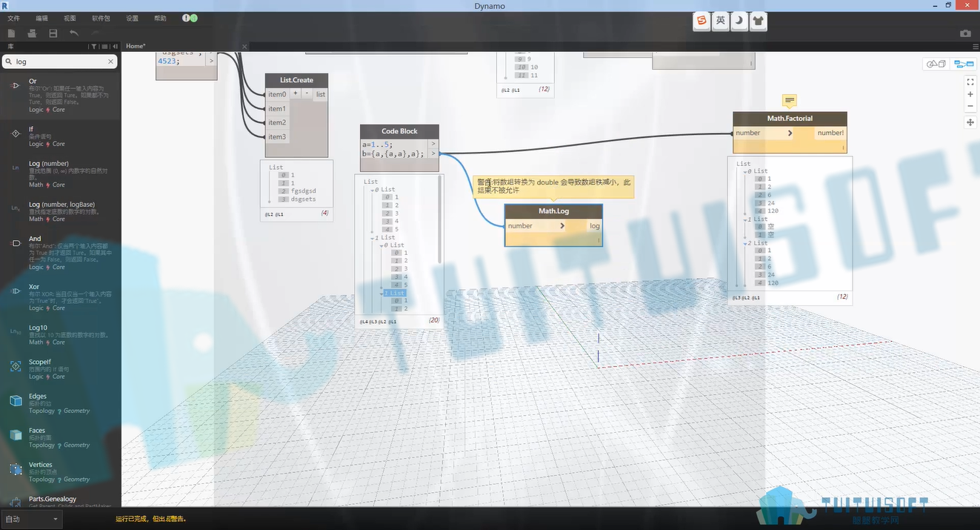Switch to graph view navigation mode
980x530 pixels.
(964, 64)
